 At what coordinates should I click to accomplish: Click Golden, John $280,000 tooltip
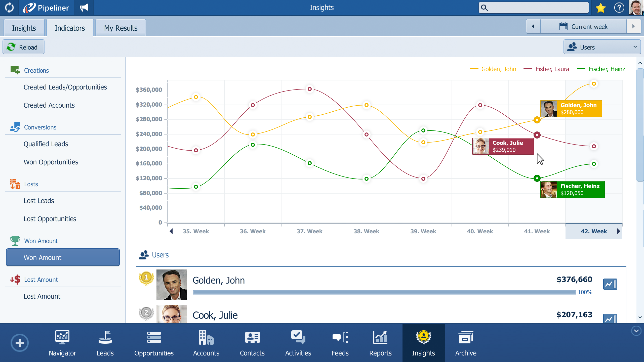tap(571, 109)
